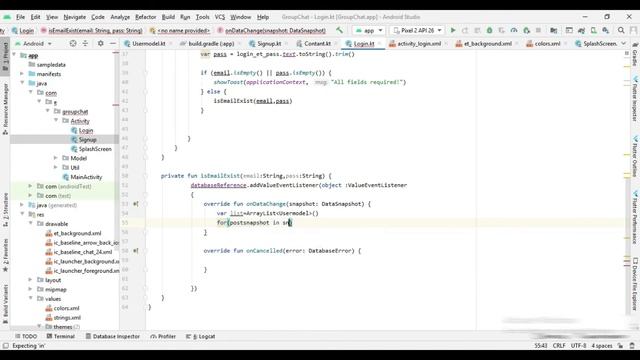The image size is (640, 360).
Task: Click the Sync Project with Gradle icon
Action: 581,30
